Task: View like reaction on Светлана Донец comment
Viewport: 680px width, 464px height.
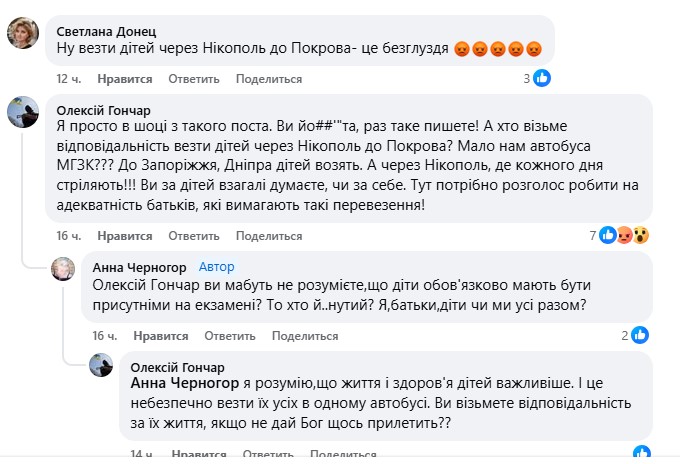Action: click(542, 78)
